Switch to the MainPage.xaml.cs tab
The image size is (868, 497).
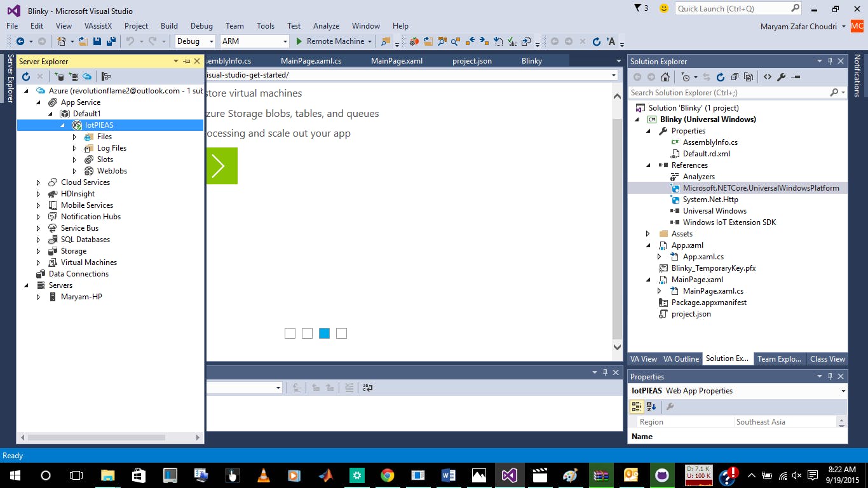[311, 61]
